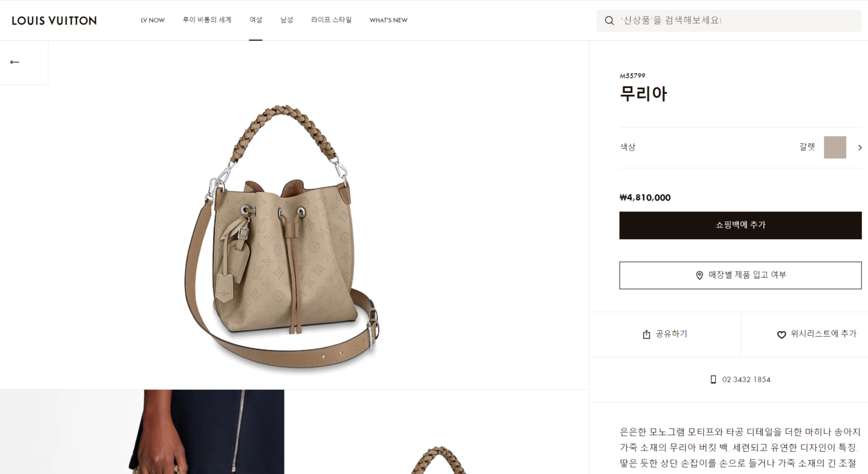Click the back arrow icon

pyautogui.click(x=14, y=62)
